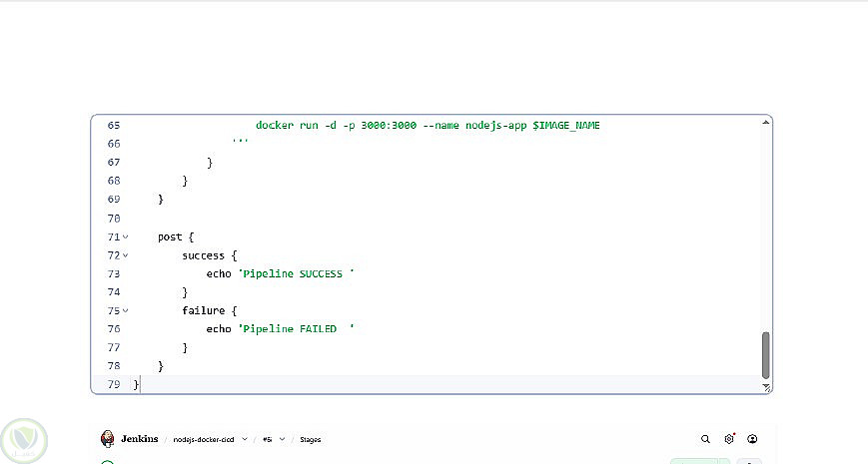Viewport: 868px width, 464px height.
Task: Select the Stages breadcrumb item
Action: [x=310, y=440]
